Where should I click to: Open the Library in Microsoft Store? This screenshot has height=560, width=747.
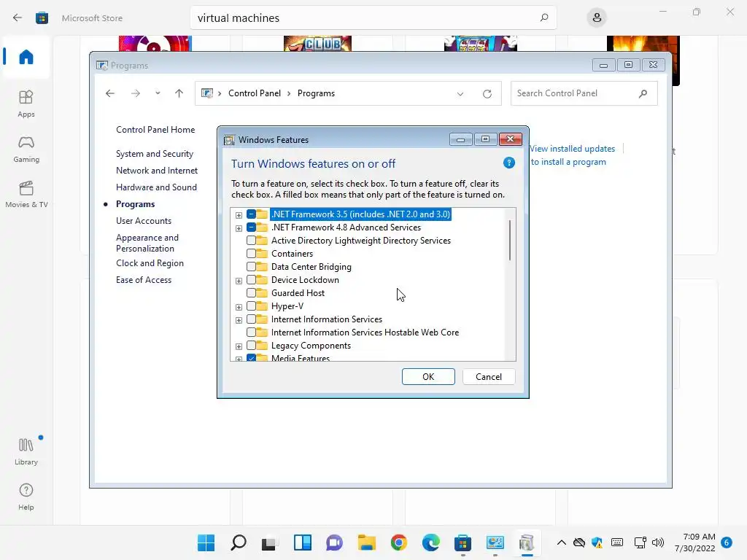[x=26, y=451]
